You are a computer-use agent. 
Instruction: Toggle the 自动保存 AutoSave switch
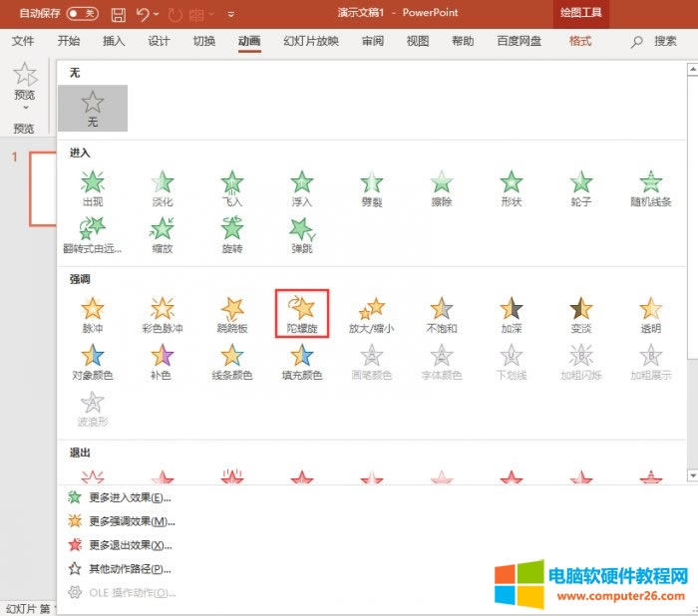(83, 13)
